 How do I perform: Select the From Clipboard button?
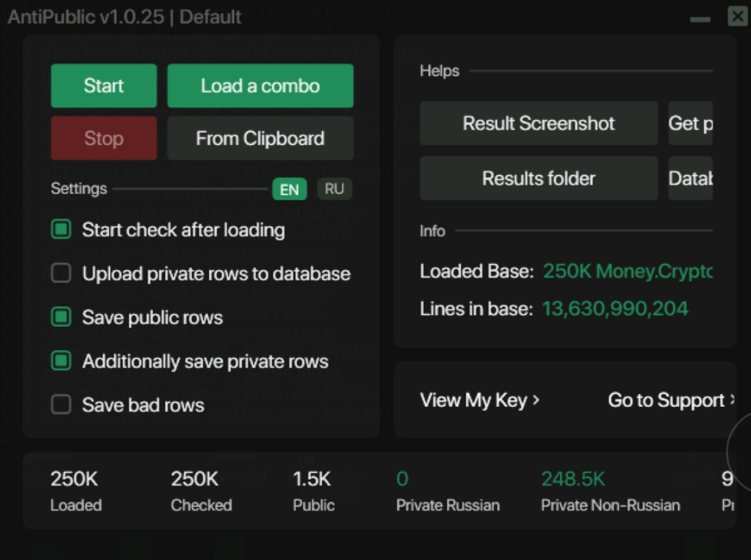coord(260,138)
